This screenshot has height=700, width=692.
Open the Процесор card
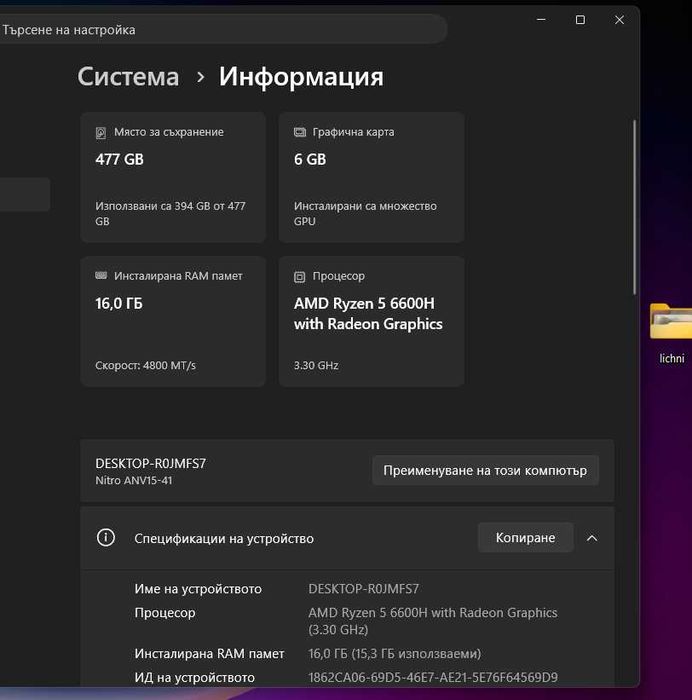click(x=371, y=321)
